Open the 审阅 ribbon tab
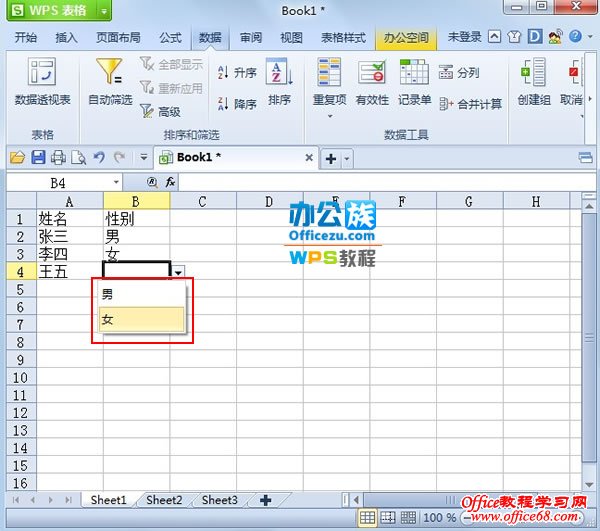600x531 pixels. (x=251, y=37)
